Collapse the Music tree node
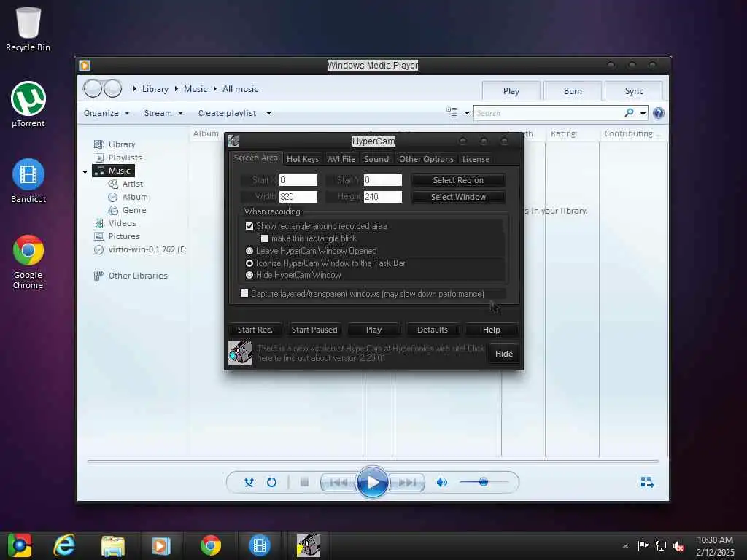This screenshot has width=747, height=560. click(85, 171)
